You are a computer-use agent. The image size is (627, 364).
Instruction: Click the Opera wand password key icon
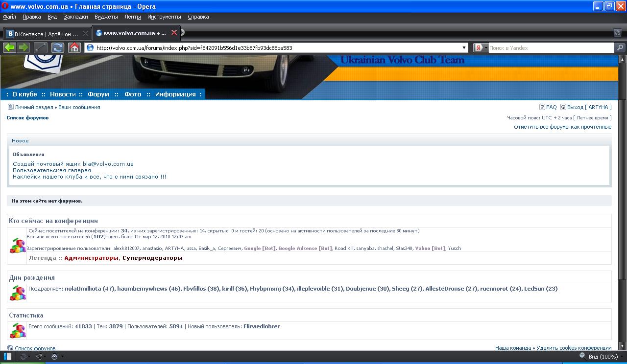[x=41, y=47]
